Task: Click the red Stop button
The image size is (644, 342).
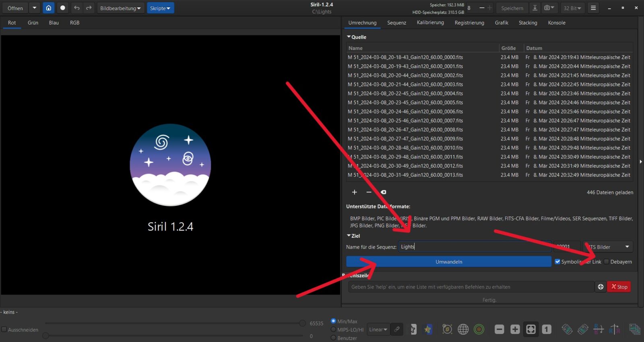Action: coord(619,287)
